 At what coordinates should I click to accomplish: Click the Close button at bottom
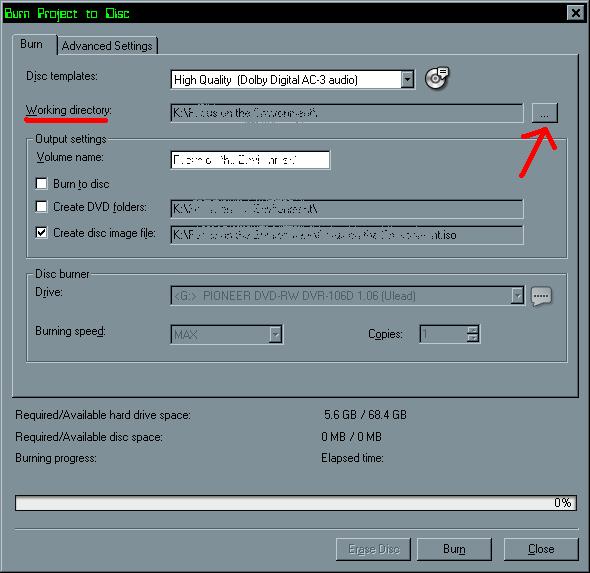coord(541,549)
